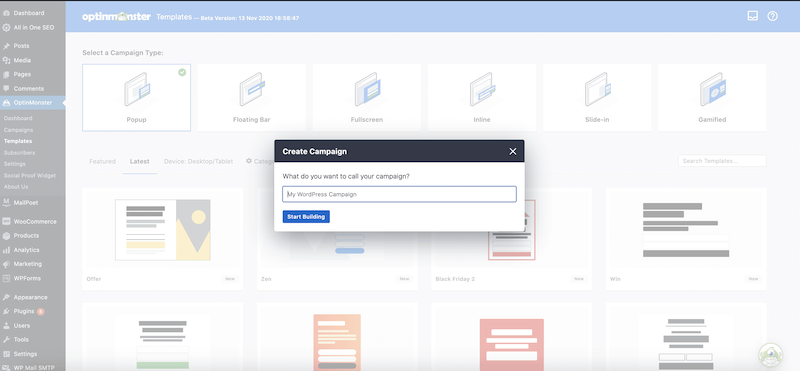Open the notifications inbox icon in header

tap(753, 16)
